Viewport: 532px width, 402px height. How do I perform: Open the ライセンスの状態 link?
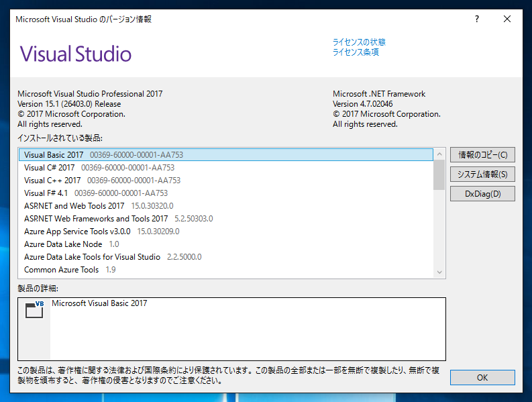[359, 42]
